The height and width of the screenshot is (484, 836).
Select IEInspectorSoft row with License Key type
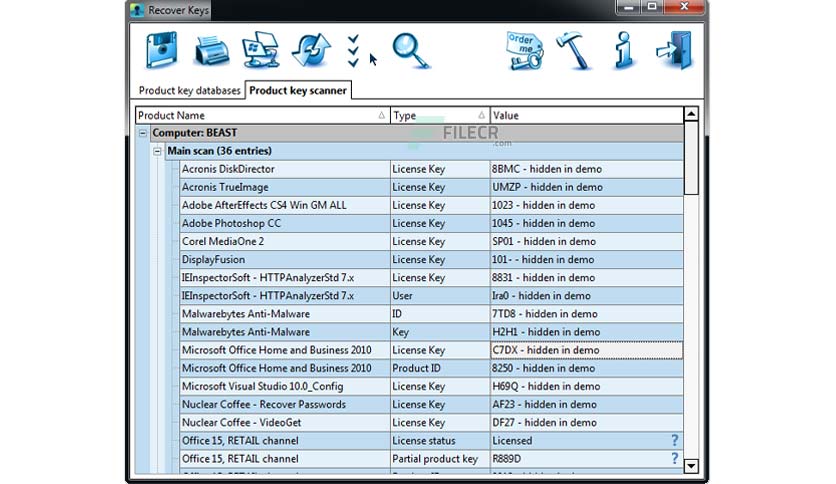pyautogui.click(x=431, y=278)
